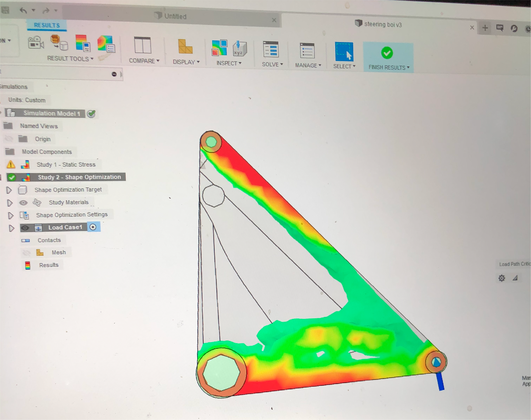Image resolution: width=531 pixels, height=420 pixels.
Task: Click the Finish Results green checkmark
Action: 387,53
